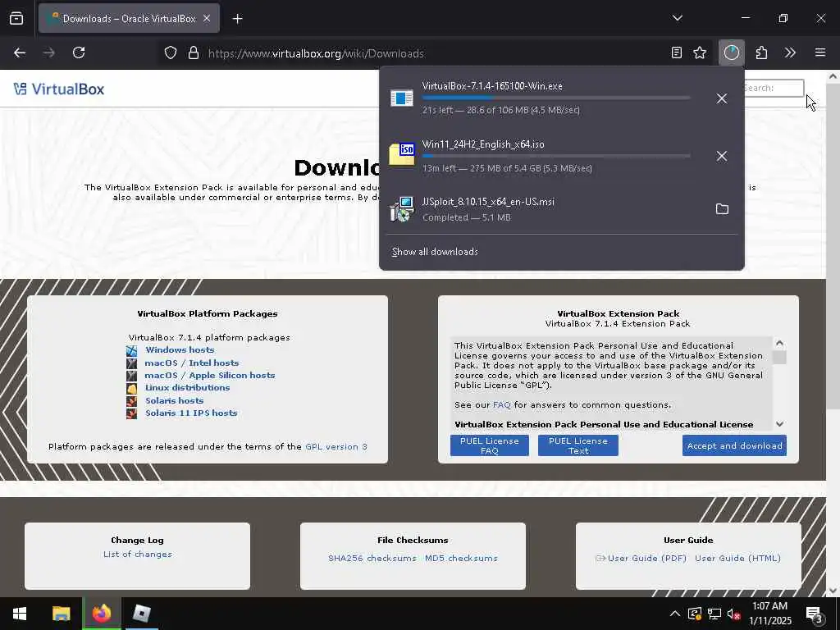Screen dimensions: 840x630
Task: Open the clock showing 1:07 AM
Action: [x=769, y=614]
